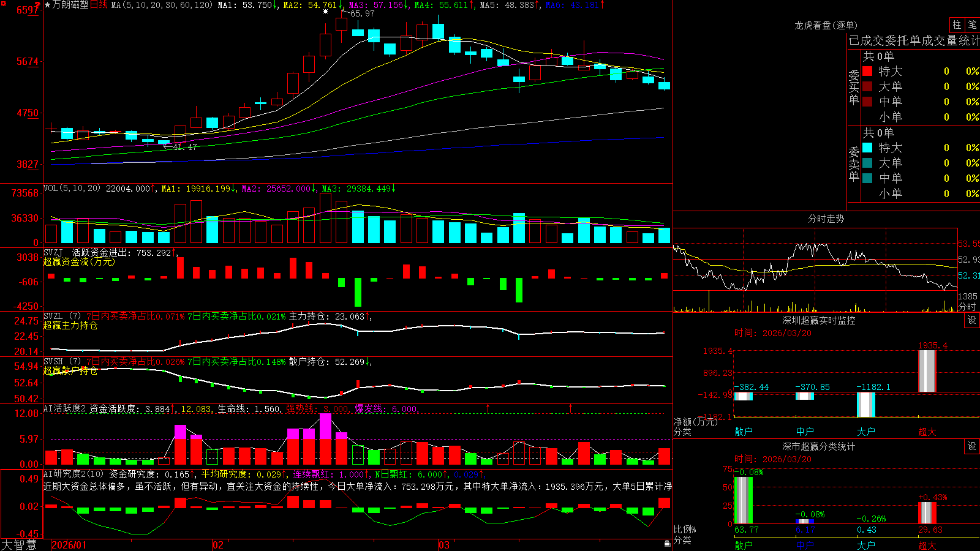Select the dark red 大单 buy-order swatch
Viewport: 980px width, 551px height.
point(867,86)
